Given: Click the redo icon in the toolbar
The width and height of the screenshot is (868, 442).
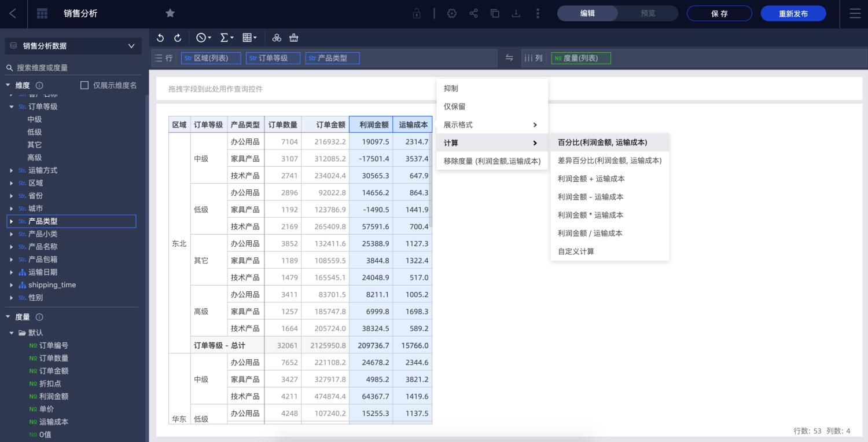Looking at the screenshot, I should (178, 37).
